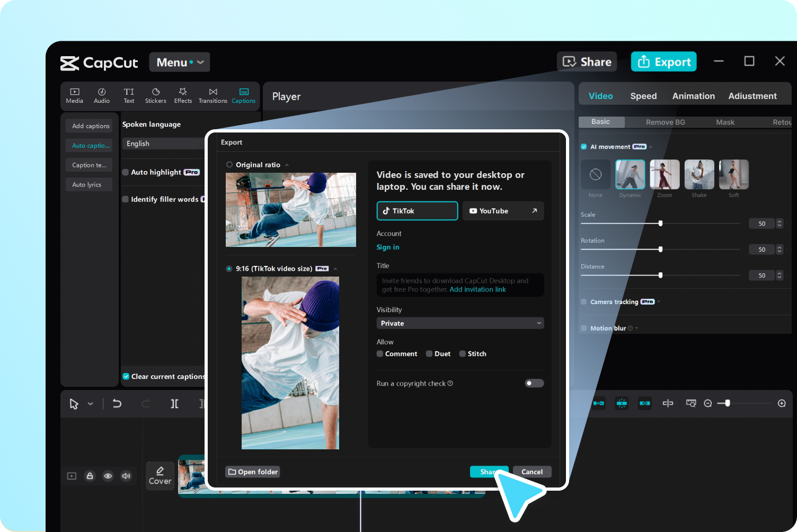The width and height of the screenshot is (797, 532).
Task: Switch to the Animation tab
Action: tap(694, 96)
